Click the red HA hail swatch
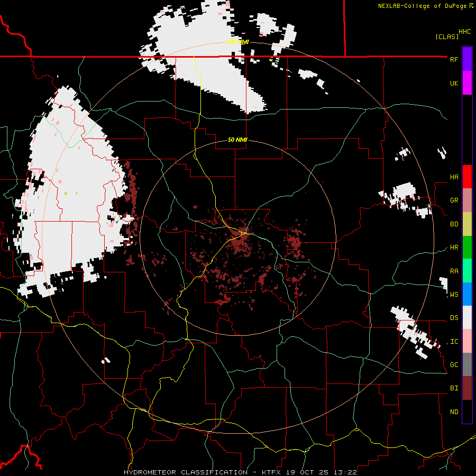This screenshot has height=476, width=476. pos(467,177)
